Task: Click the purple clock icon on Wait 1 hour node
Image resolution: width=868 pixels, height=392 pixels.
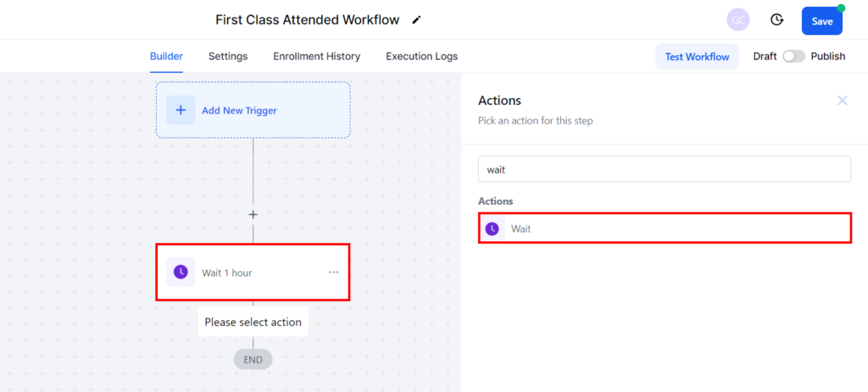Action: tap(181, 272)
